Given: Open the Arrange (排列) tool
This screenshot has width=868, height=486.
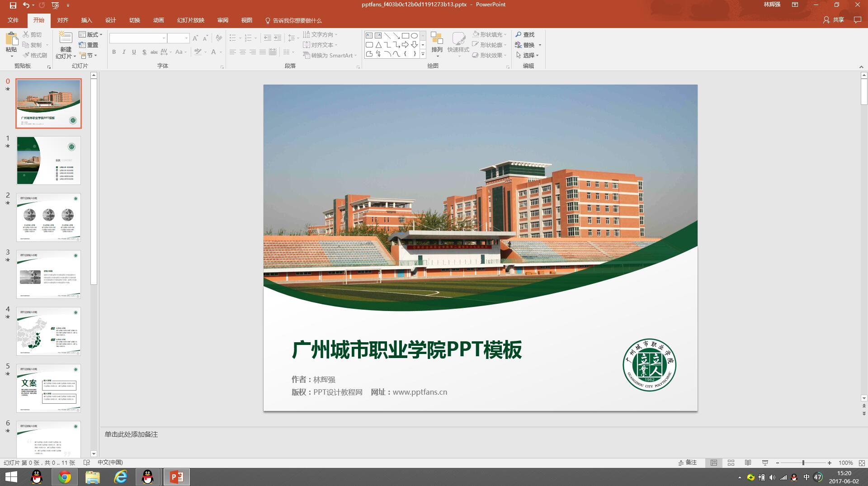Looking at the screenshot, I should pyautogui.click(x=437, y=44).
